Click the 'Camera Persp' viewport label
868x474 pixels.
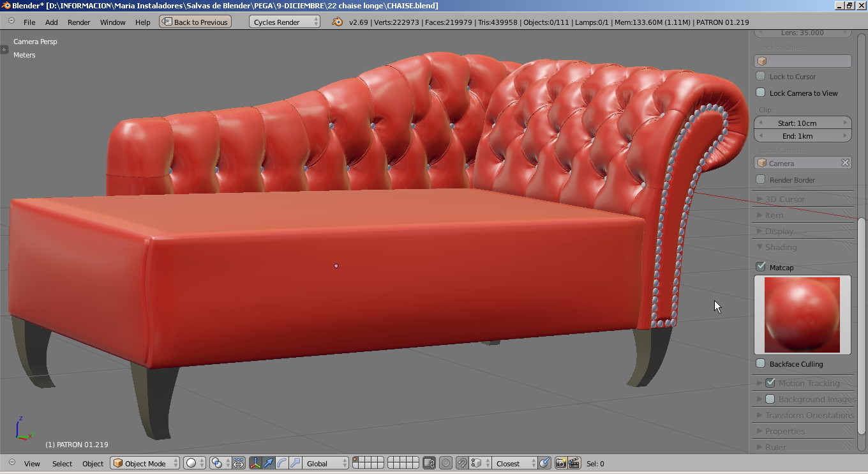(x=35, y=42)
